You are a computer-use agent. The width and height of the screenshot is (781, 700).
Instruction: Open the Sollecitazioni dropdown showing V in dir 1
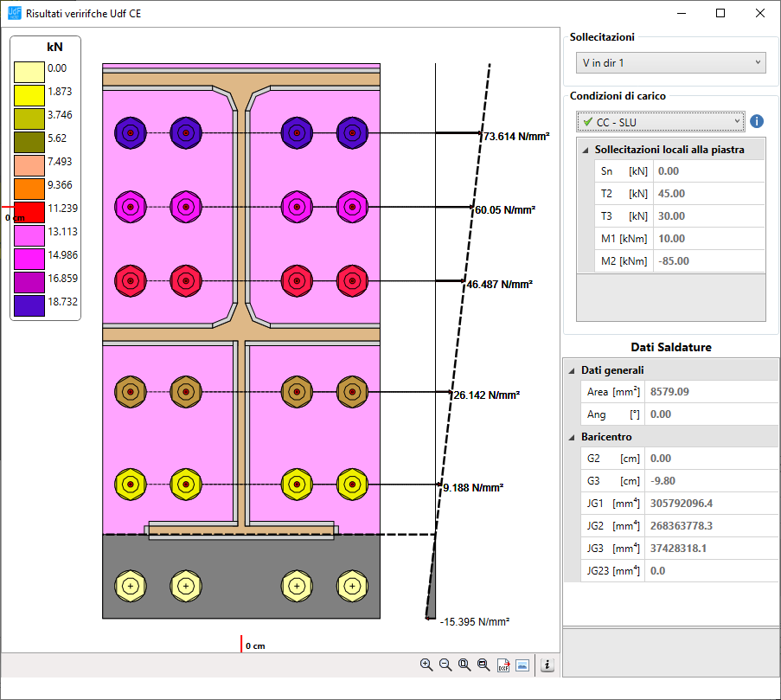tap(670, 62)
